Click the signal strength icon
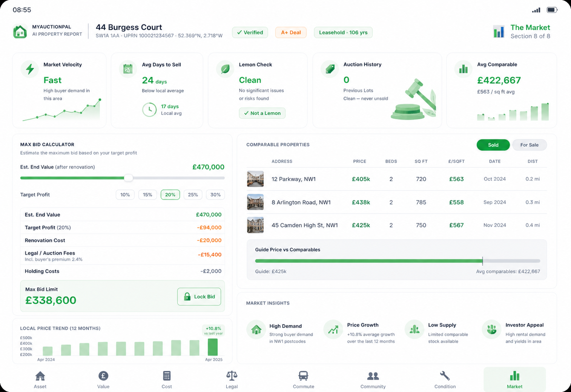 [536, 10]
